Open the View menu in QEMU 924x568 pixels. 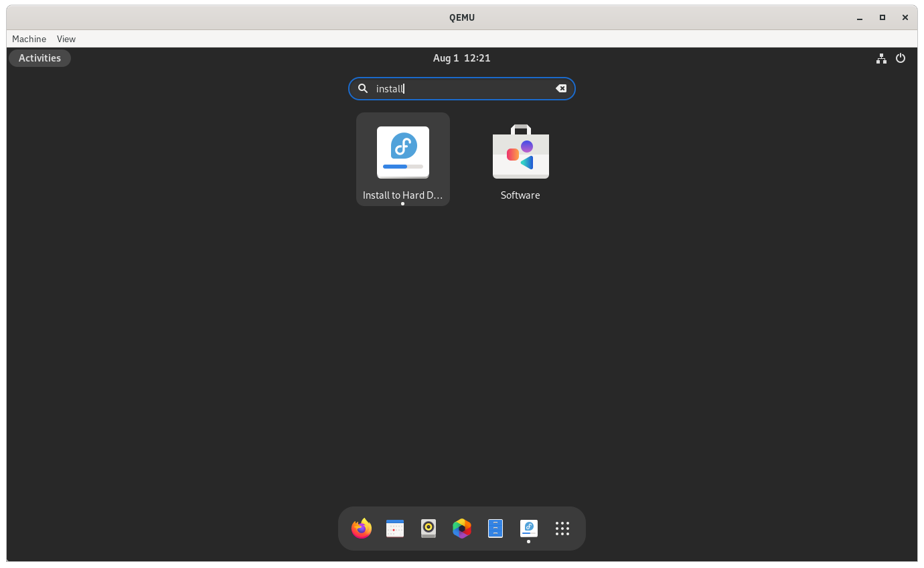click(66, 39)
